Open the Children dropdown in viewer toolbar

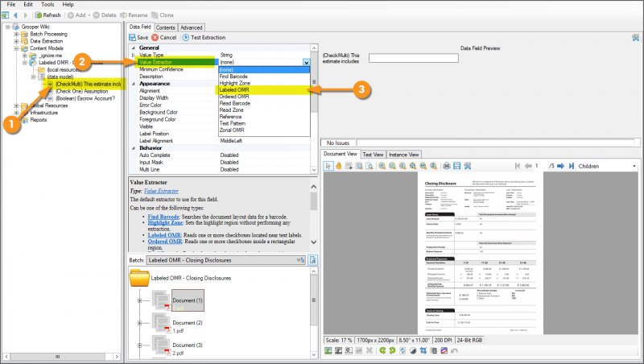[x=633, y=166]
